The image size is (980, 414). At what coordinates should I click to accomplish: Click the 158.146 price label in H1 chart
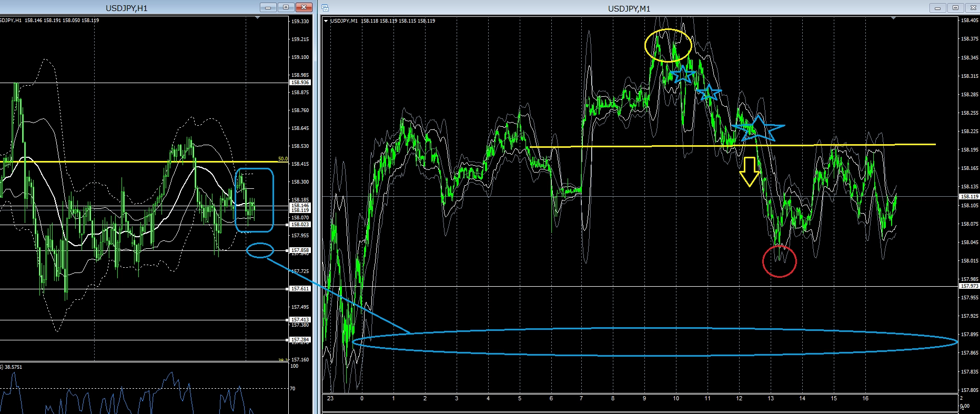300,206
